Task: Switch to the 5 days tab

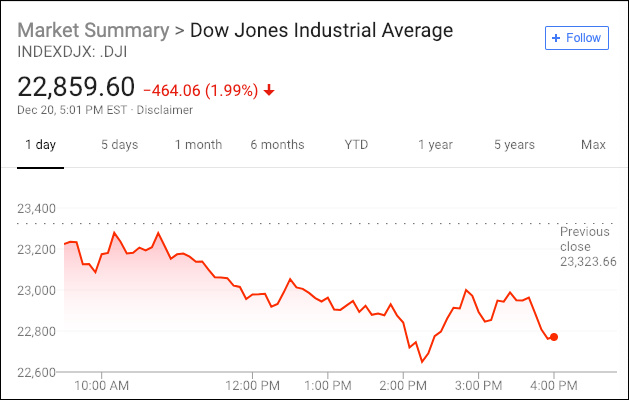Action: coord(119,145)
